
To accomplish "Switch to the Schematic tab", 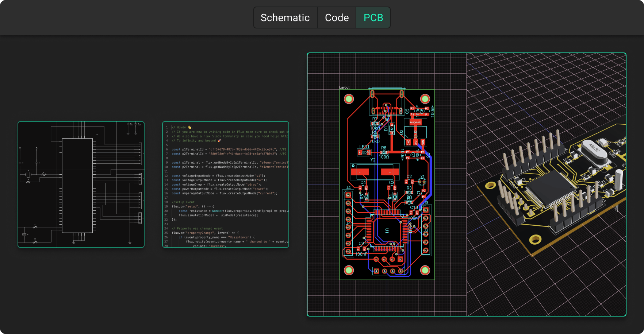I will click(285, 18).
